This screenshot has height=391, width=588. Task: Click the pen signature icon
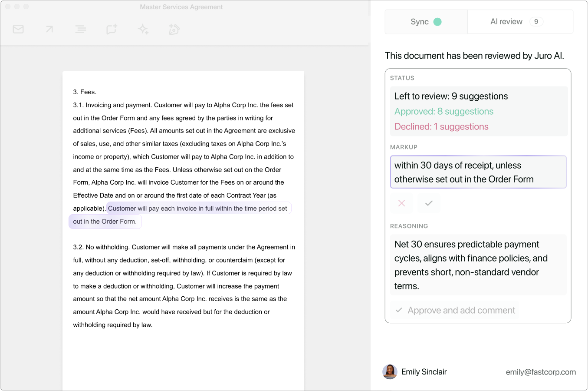174,29
